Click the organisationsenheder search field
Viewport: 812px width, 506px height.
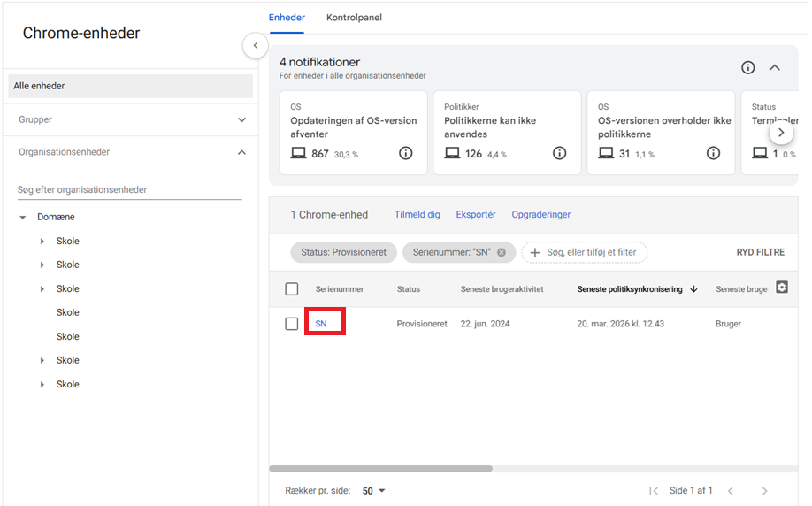129,190
